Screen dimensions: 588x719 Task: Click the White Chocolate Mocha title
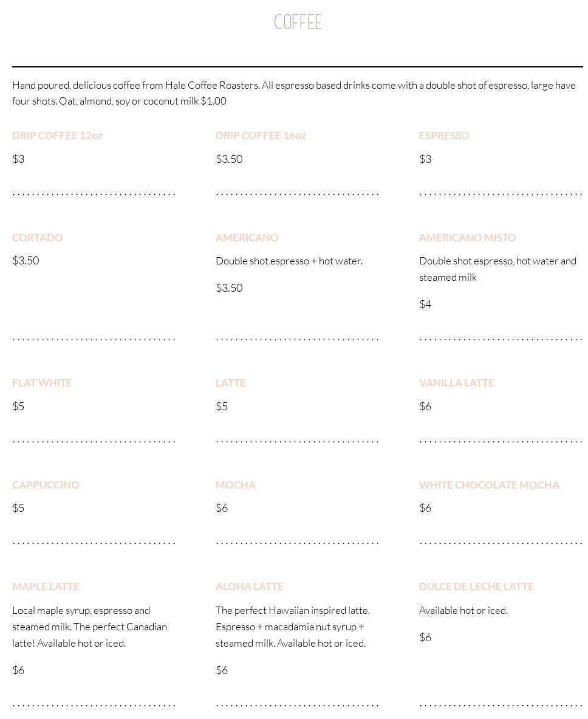coord(489,485)
